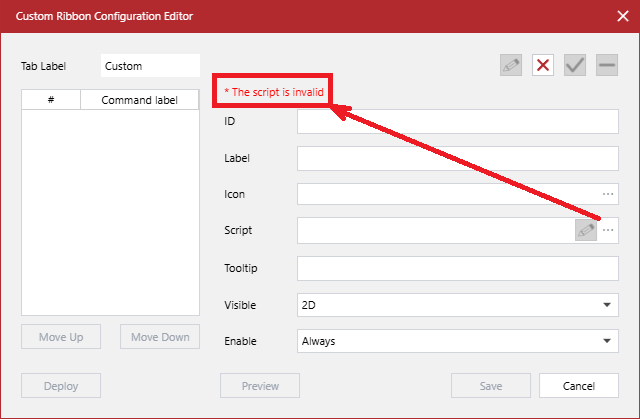This screenshot has height=419, width=640.
Task: Click the pencil edit icon at top right
Action: 511,66
